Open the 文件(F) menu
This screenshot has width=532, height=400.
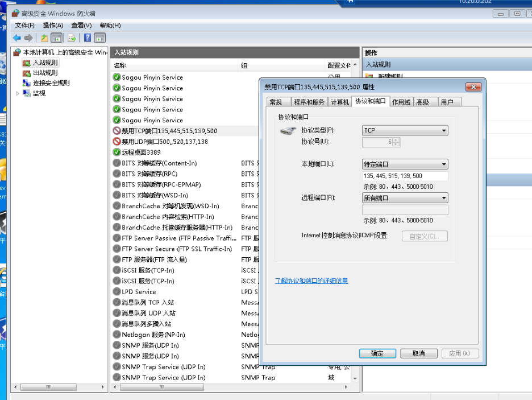coord(25,26)
